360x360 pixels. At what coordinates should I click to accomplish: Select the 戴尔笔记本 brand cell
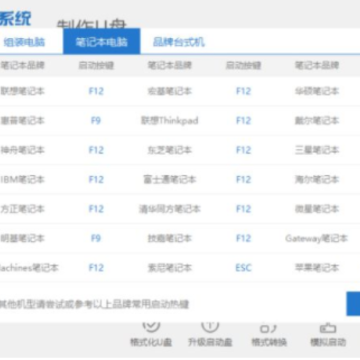click(x=317, y=120)
